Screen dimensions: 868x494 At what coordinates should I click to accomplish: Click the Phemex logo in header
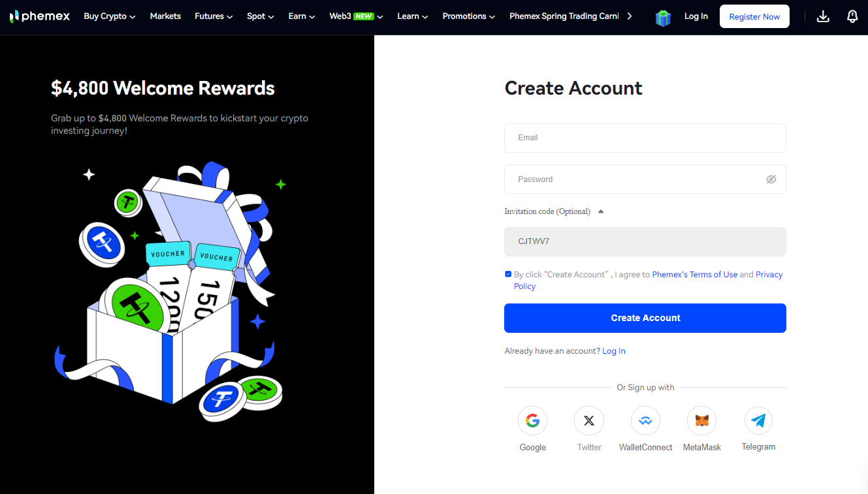click(40, 16)
